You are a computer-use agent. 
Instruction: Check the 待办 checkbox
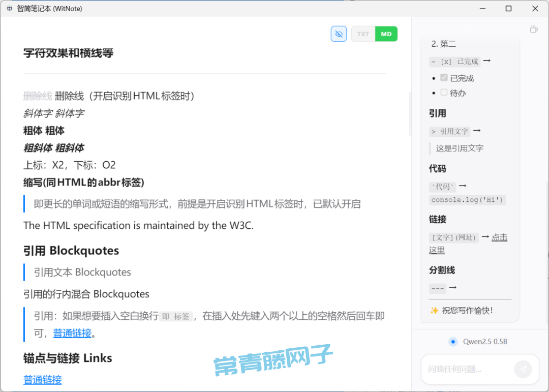(444, 93)
